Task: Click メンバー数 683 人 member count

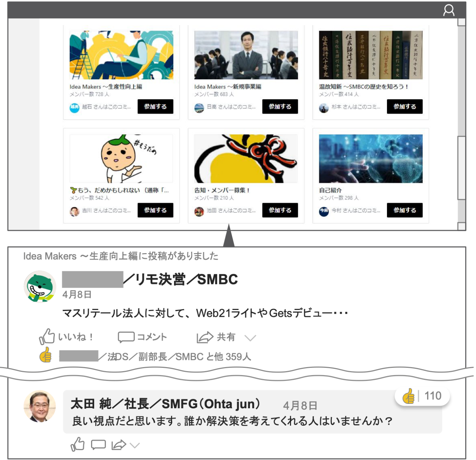Action: pyautogui.click(x=214, y=94)
